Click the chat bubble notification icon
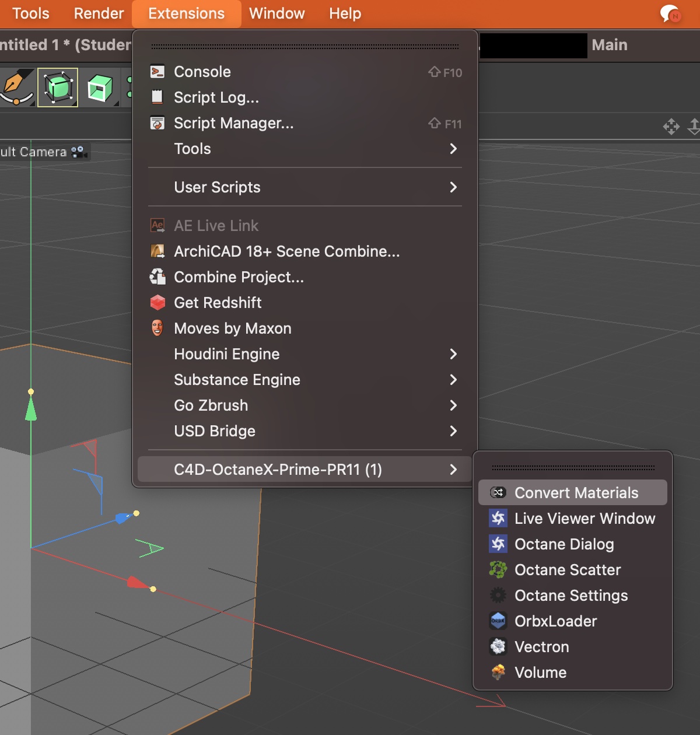 [x=670, y=13]
